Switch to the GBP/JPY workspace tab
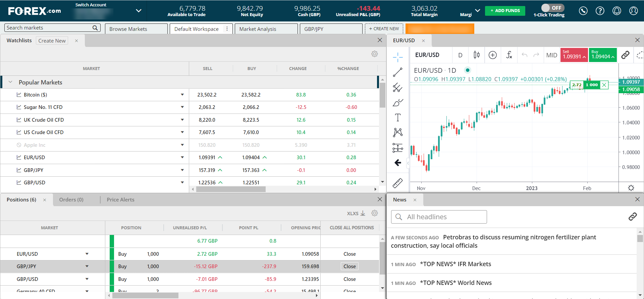Image resolution: width=644 pixels, height=299 pixels. pyautogui.click(x=331, y=29)
